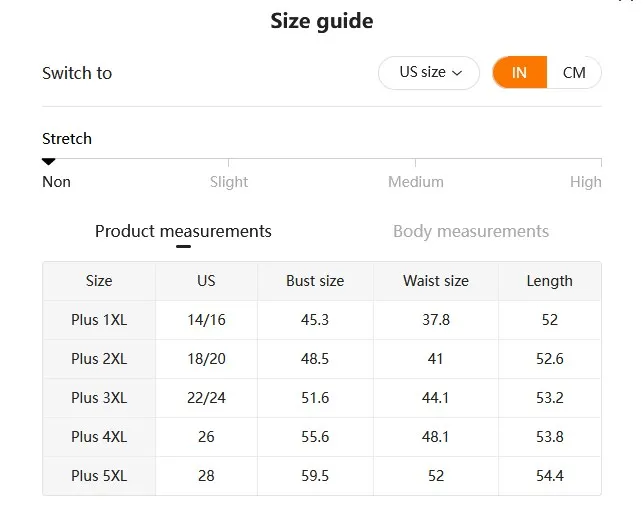
Task: Click the Size column header
Action: [x=99, y=281]
